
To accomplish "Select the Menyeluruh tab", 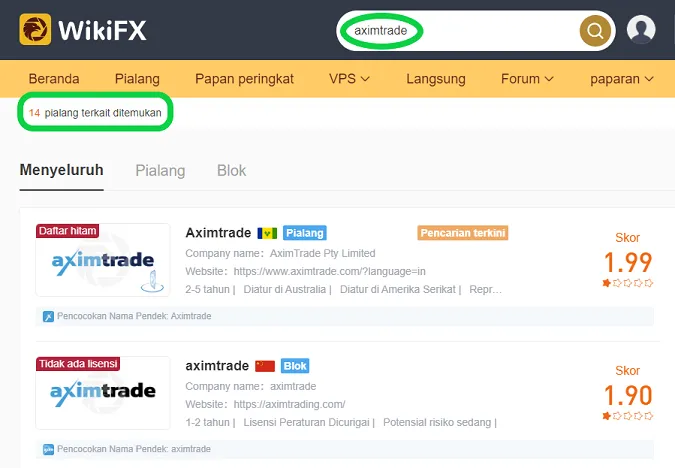I will click(x=62, y=170).
